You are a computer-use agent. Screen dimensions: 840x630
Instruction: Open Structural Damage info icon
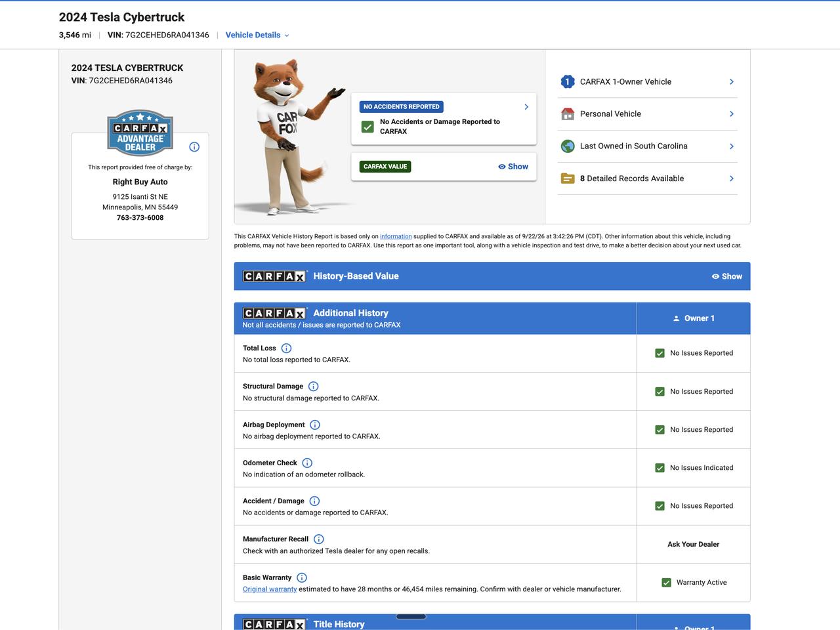[x=314, y=387]
